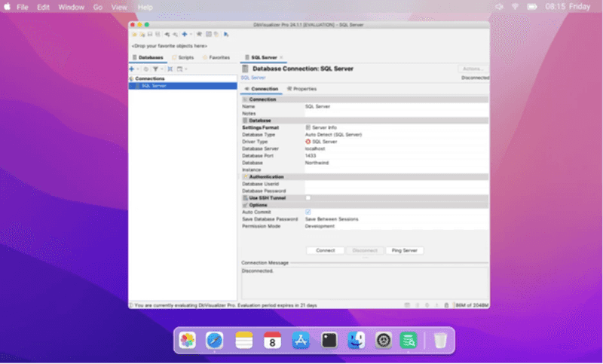Switch to the Properties tab
The image size is (603, 364).
(302, 89)
